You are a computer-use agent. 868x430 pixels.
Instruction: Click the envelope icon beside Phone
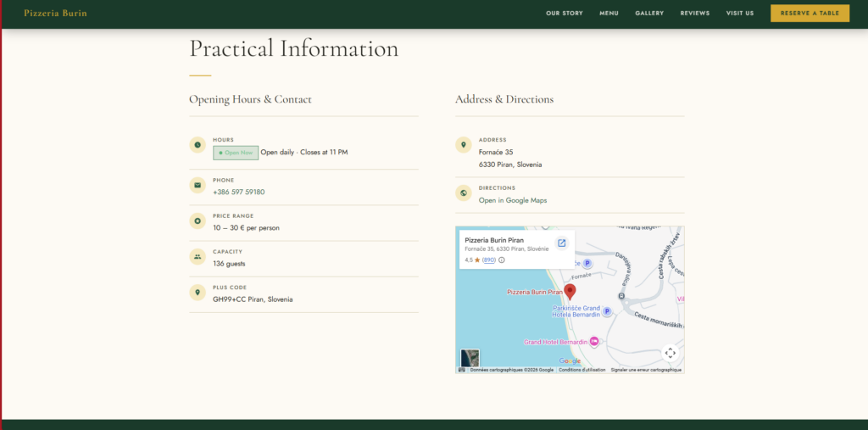198,185
